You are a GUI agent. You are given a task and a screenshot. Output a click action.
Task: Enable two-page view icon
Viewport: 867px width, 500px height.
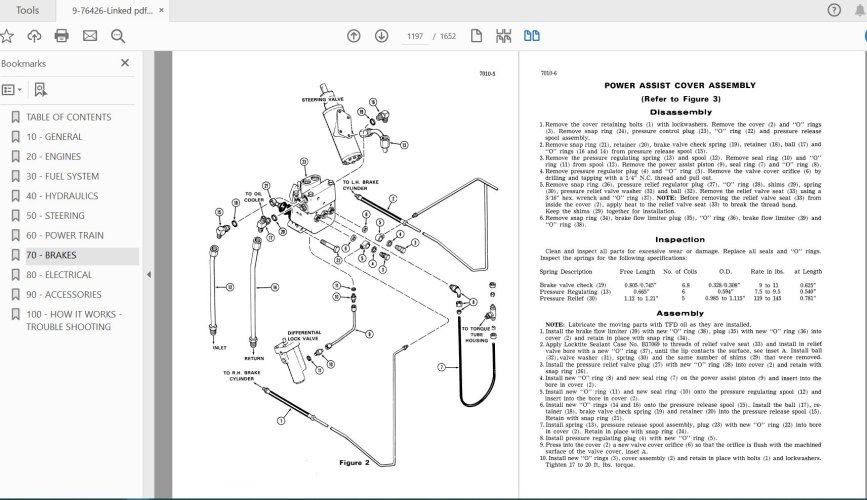tap(532, 36)
